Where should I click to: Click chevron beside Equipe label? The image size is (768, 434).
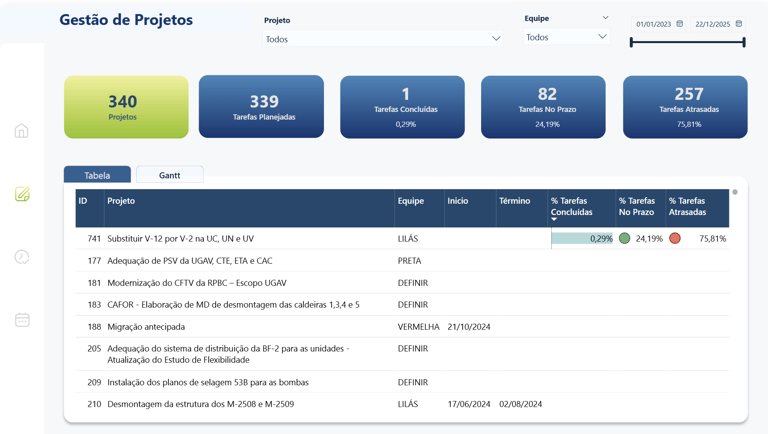point(605,18)
